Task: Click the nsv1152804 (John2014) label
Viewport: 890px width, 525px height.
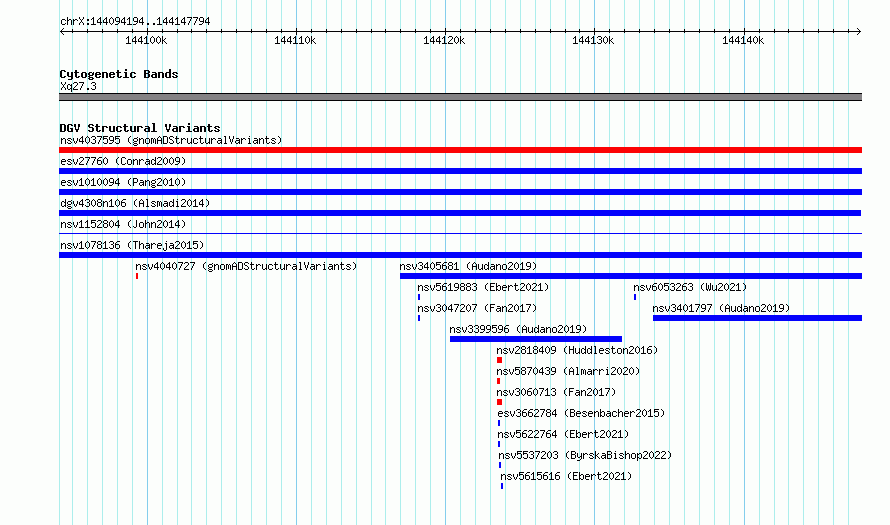Action: pos(123,224)
